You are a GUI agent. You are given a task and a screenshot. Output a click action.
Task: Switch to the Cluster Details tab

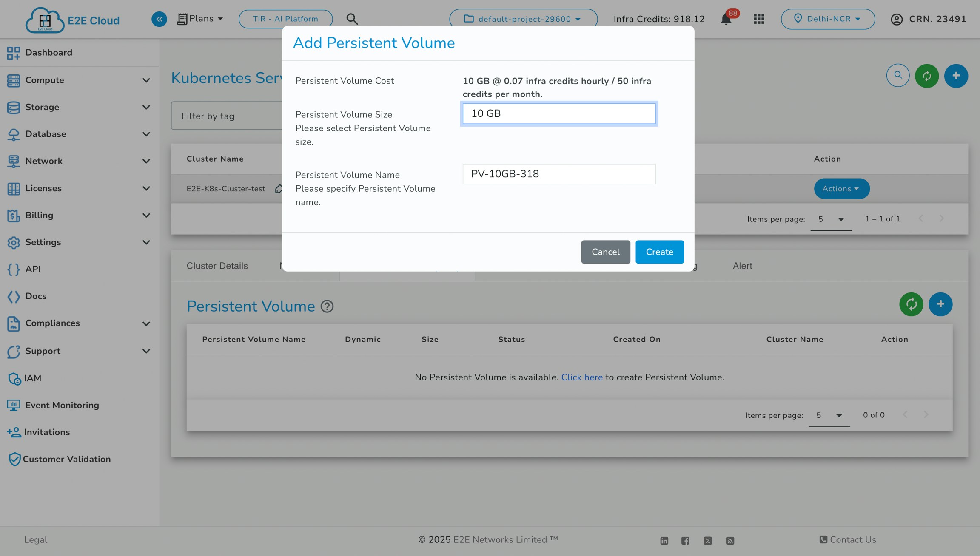coord(217,266)
